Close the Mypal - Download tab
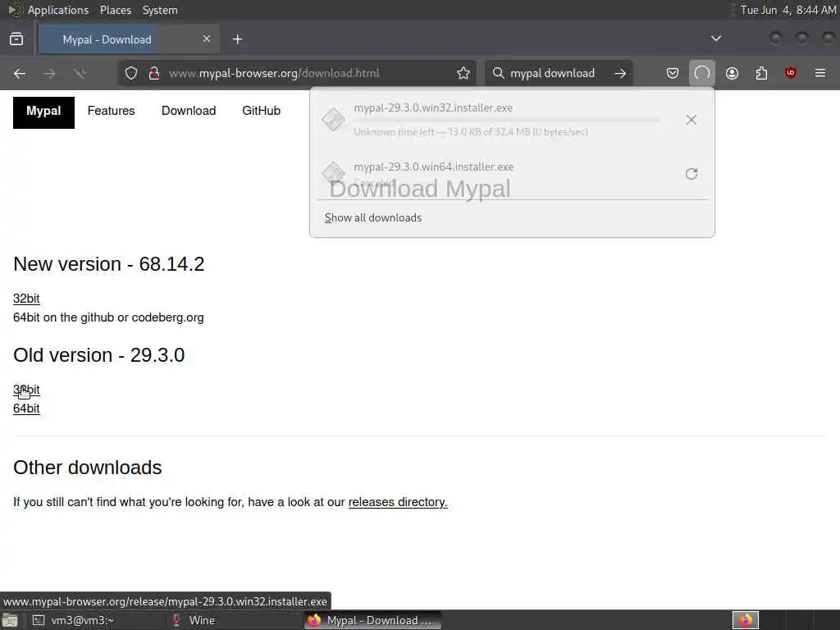Viewport: 840px width, 630px height. pyautogui.click(x=207, y=39)
